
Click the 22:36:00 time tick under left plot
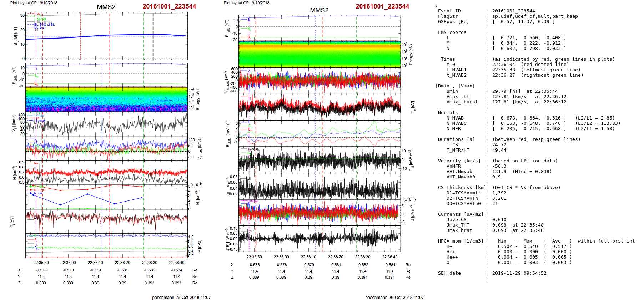click(68, 263)
